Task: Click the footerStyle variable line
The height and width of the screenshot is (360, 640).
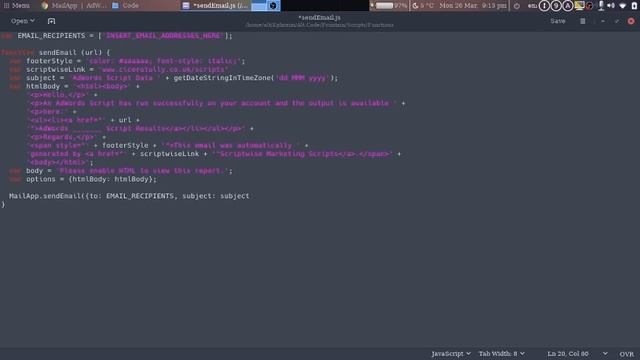Action: pos(127,61)
